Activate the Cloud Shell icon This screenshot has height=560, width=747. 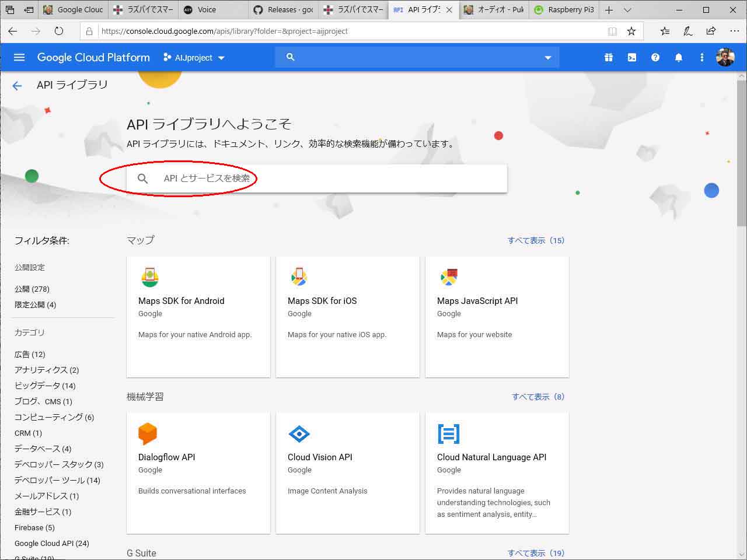632,57
